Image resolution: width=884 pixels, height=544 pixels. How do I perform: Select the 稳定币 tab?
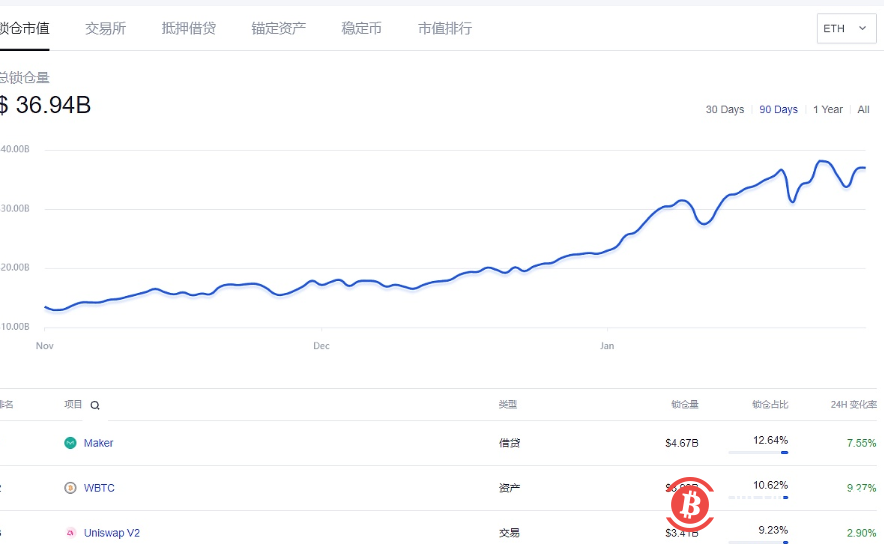361,28
